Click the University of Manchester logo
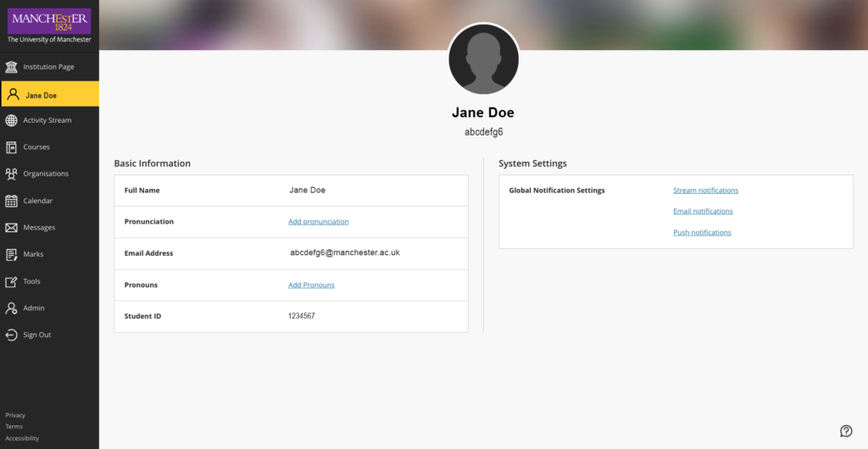The width and height of the screenshot is (868, 449). (49, 25)
